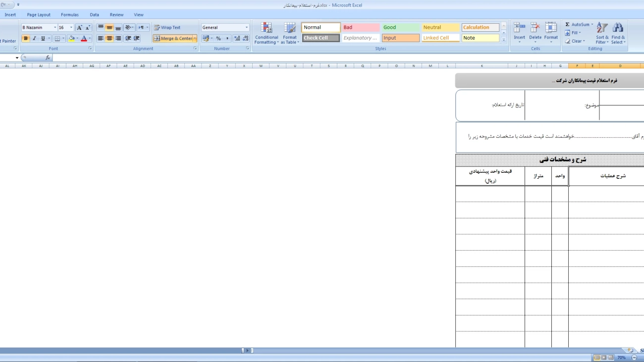Switch to Normal view in status bar
Viewport: 644px width, 362px height.
pyautogui.click(x=597, y=358)
